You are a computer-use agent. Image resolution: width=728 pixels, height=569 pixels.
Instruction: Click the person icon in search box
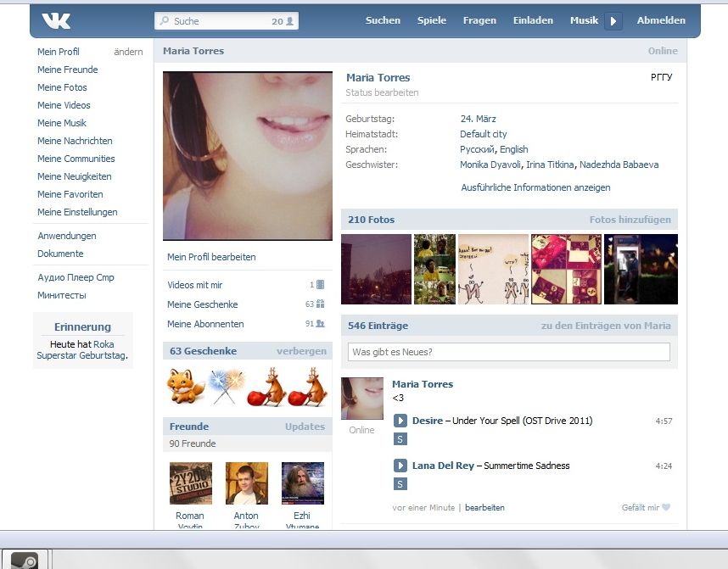click(x=289, y=21)
